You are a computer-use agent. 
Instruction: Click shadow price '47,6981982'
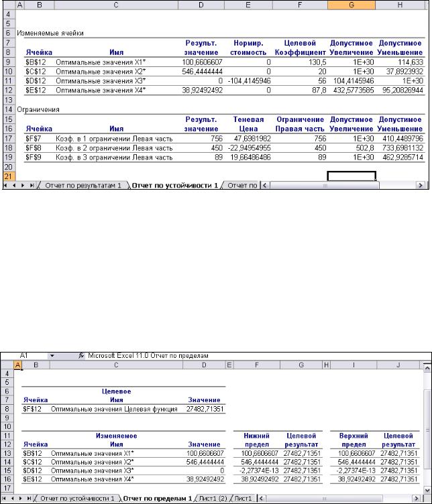coord(252,139)
